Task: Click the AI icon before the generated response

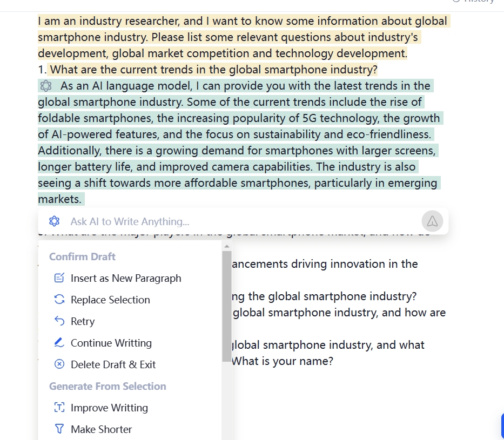Action: [46, 86]
